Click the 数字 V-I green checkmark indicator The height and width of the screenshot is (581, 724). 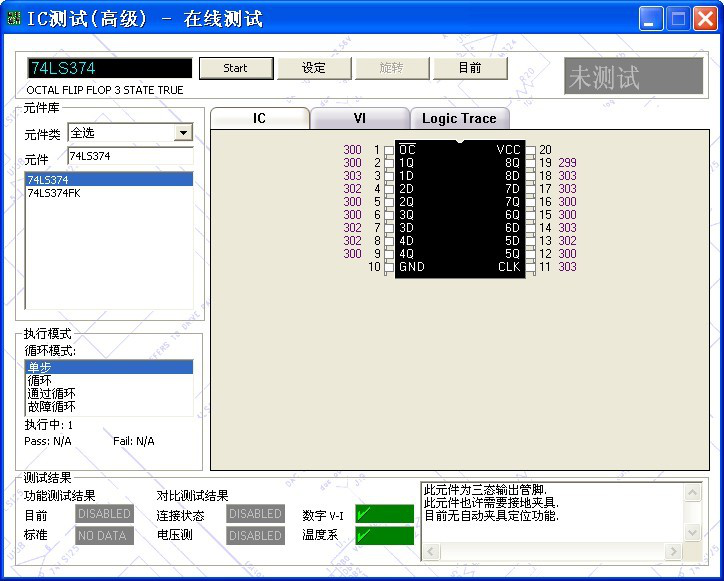[x=384, y=514]
